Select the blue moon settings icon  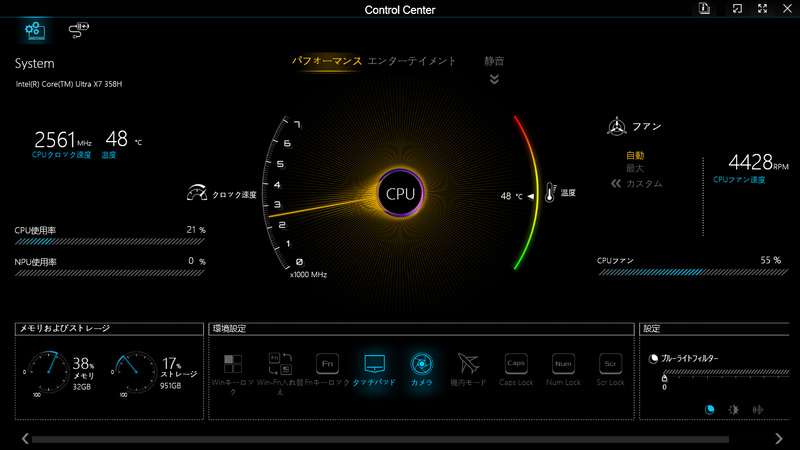point(709,410)
